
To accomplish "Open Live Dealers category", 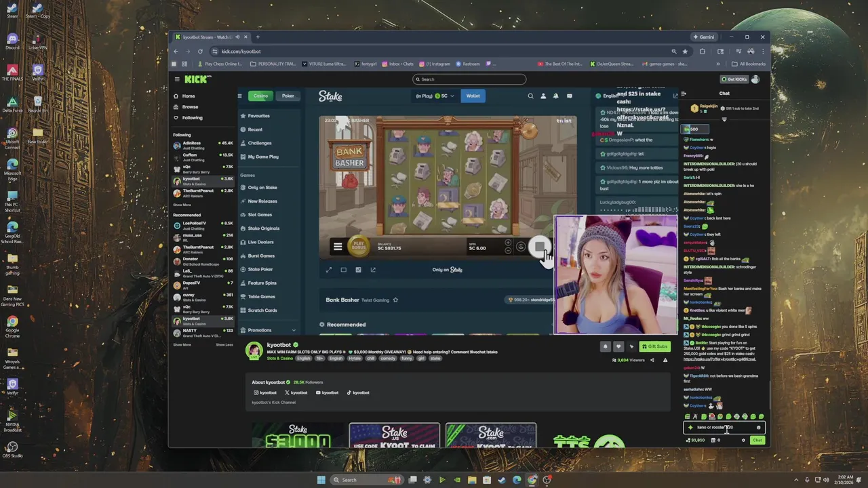I will tap(260, 242).
